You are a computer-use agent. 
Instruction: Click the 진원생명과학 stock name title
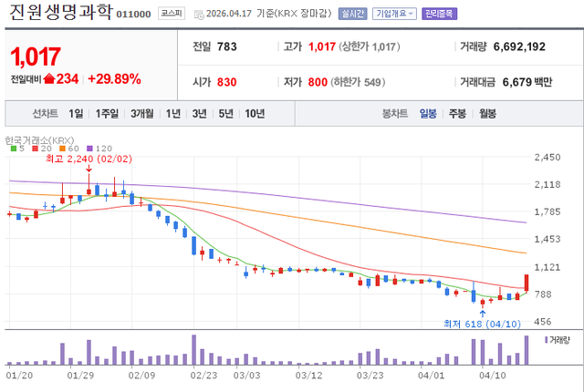coord(60,14)
